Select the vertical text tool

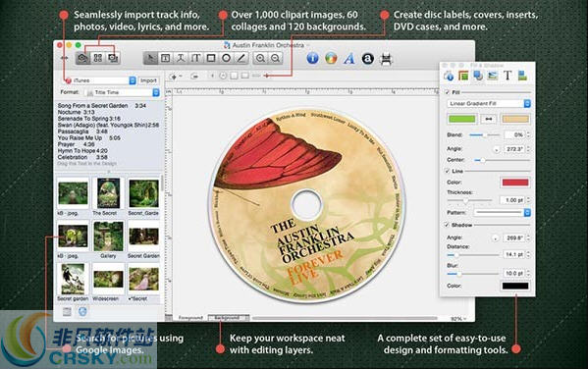tap(195, 58)
